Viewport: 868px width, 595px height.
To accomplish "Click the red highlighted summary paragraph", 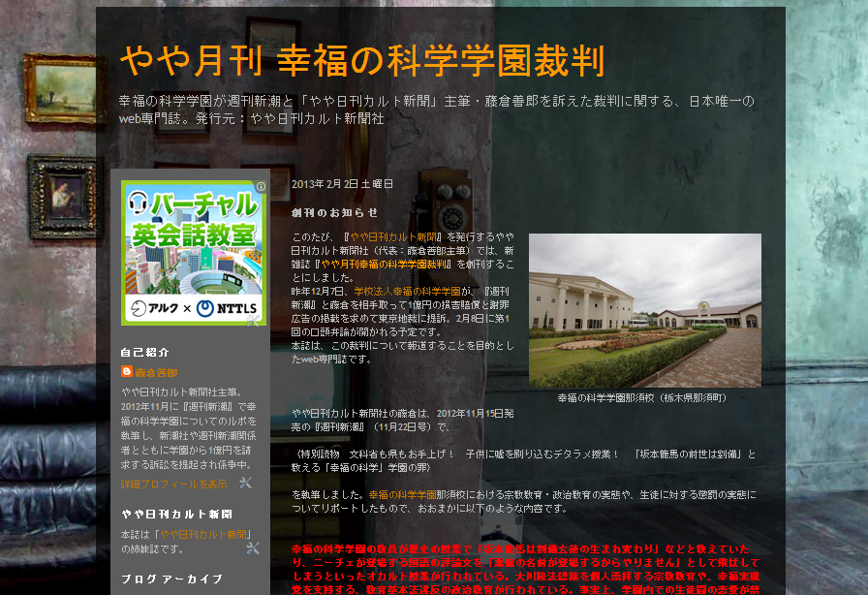I will coord(526,570).
